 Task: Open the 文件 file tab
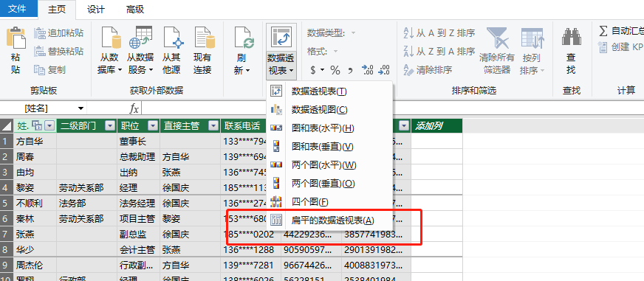(17, 9)
